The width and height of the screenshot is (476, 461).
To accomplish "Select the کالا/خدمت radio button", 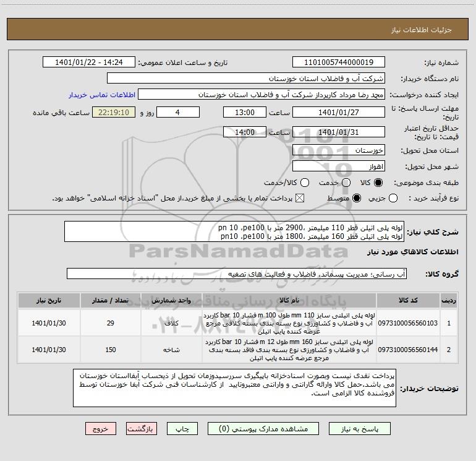I will (305, 183).
